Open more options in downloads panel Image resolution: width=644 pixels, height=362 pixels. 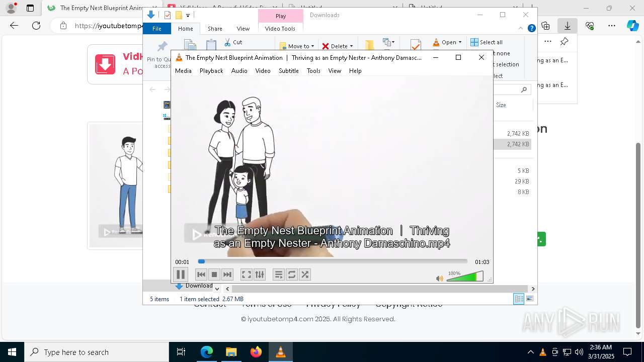pyautogui.click(x=548, y=42)
